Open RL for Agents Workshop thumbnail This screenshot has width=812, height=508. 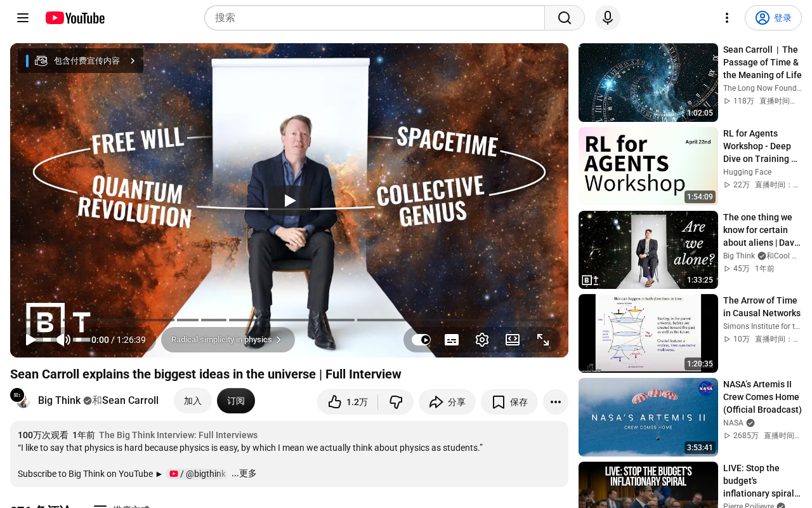(648, 166)
